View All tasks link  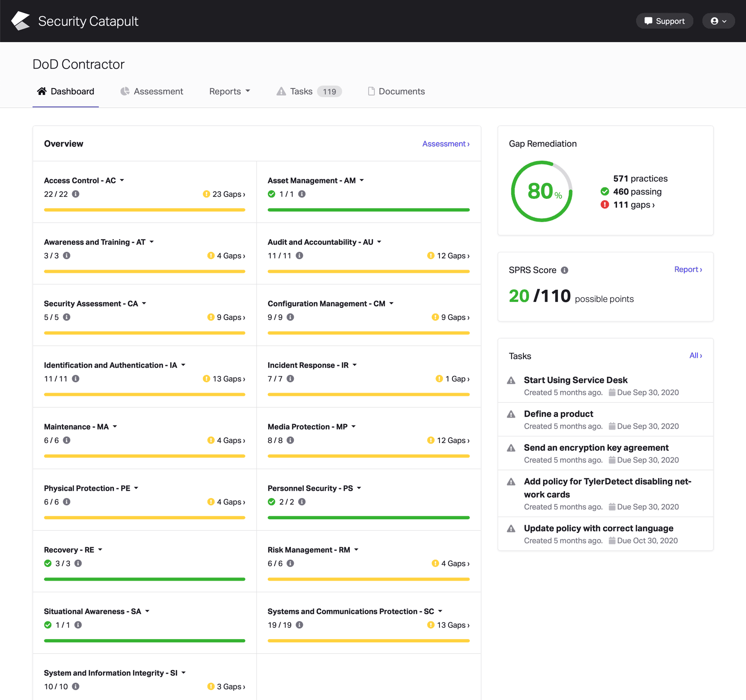[x=696, y=355]
